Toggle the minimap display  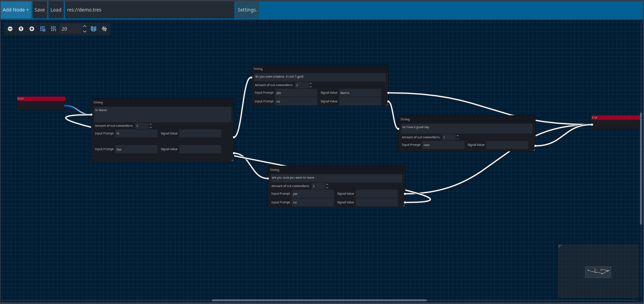coord(94,29)
